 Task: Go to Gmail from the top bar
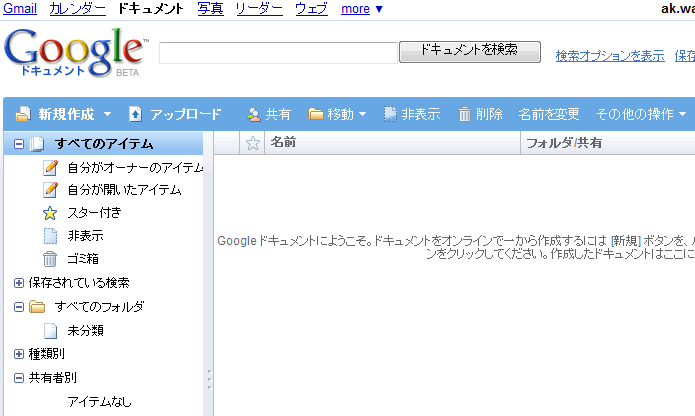point(21,9)
